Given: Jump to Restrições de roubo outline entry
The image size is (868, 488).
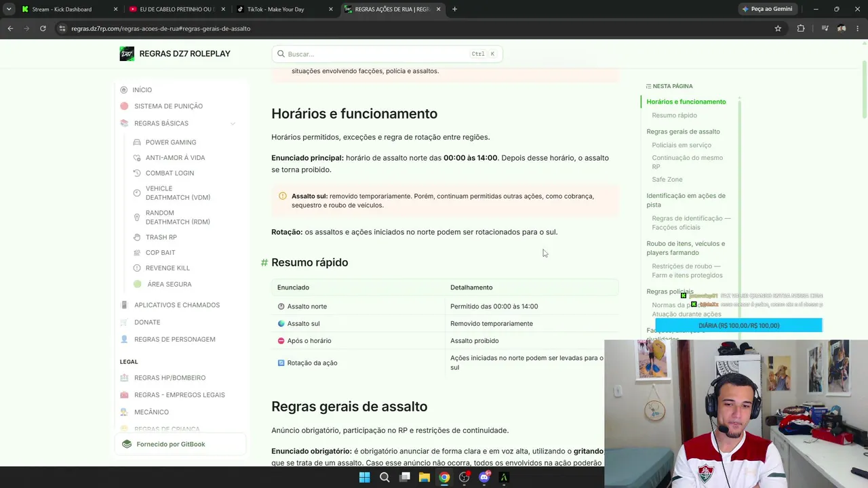Looking at the screenshot, I should tap(687, 271).
